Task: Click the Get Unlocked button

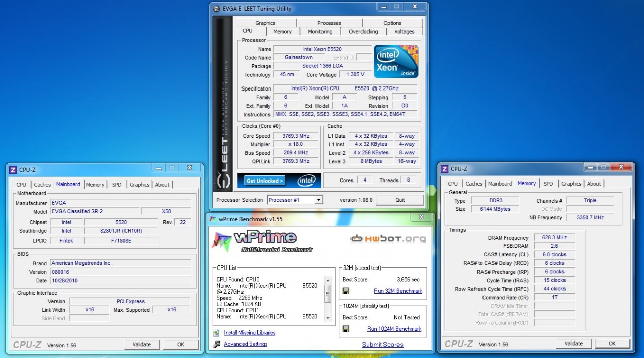Action: tap(265, 181)
